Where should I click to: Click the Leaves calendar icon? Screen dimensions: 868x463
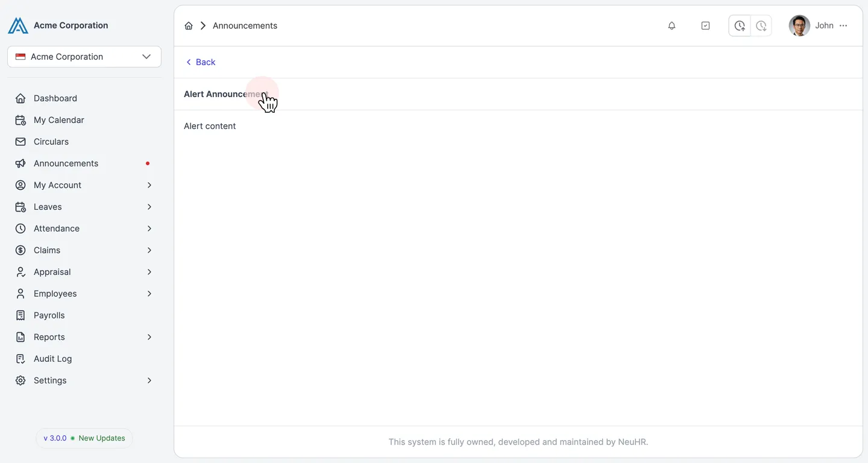pyautogui.click(x=20, y=207)
